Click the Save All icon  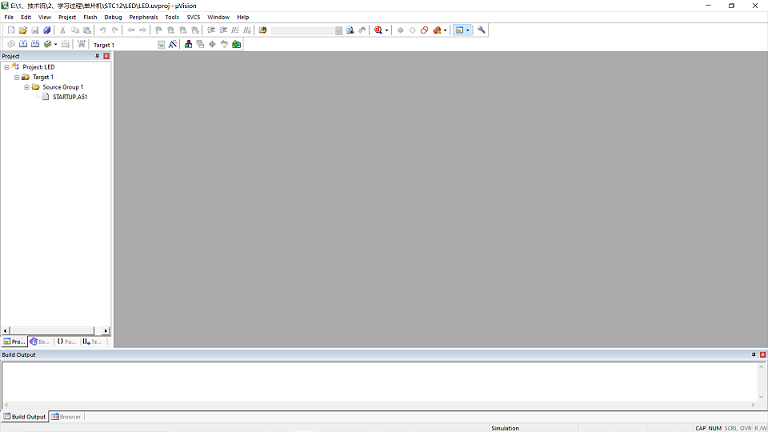click(47, 30)
